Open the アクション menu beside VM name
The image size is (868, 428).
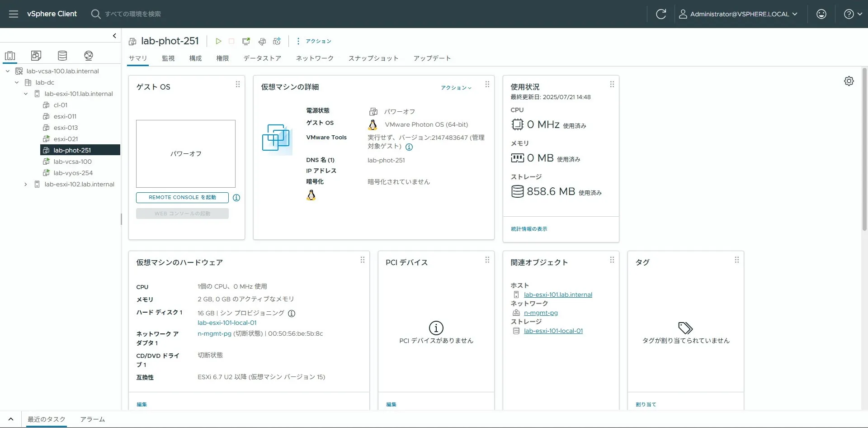(314, 41)
